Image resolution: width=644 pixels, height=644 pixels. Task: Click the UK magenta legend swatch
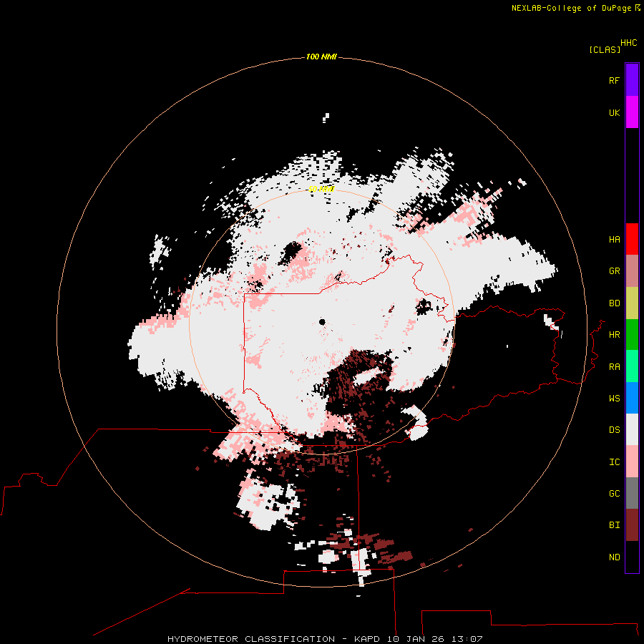click(x=632, y=112)
